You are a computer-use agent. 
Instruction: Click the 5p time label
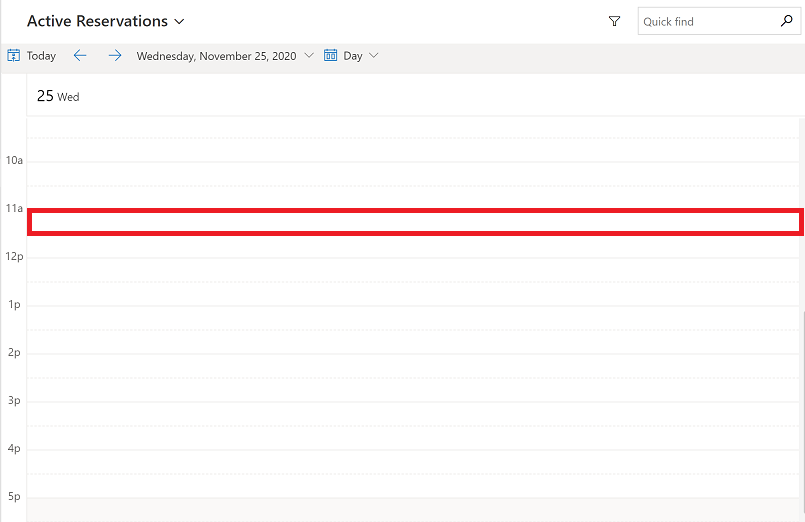pos(14,496)
